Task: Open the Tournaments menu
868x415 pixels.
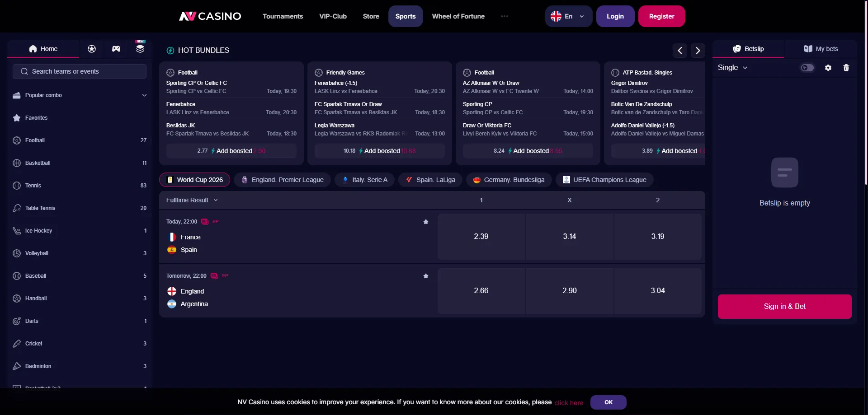Action: pos(283,16)
